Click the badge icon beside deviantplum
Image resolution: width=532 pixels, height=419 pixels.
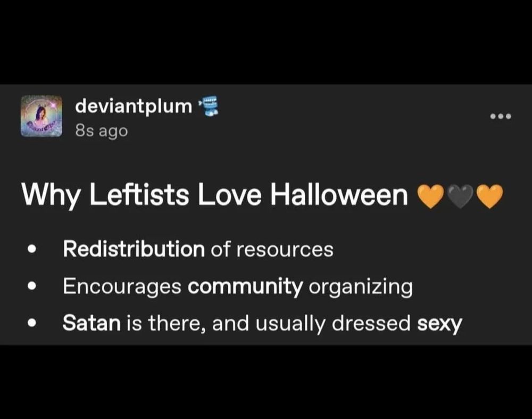click(x=210, y=106)
